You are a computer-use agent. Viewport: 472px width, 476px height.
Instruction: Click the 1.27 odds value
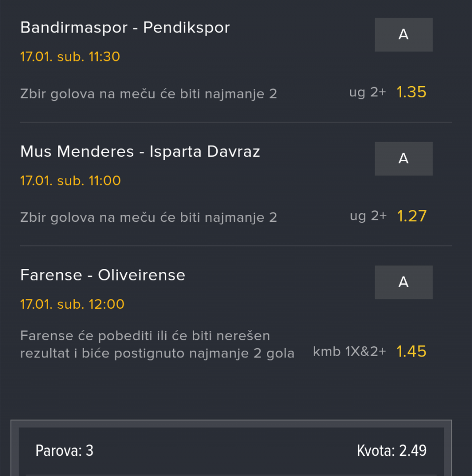412,216
